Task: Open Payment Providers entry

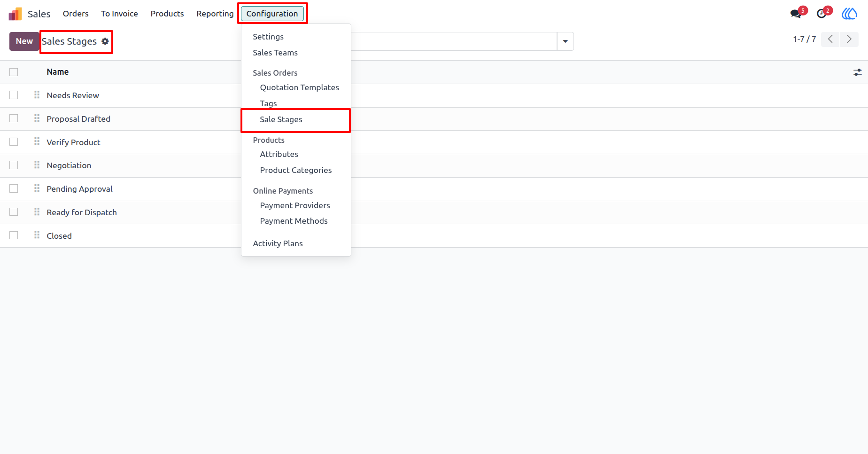Action: tap(296, 205)
